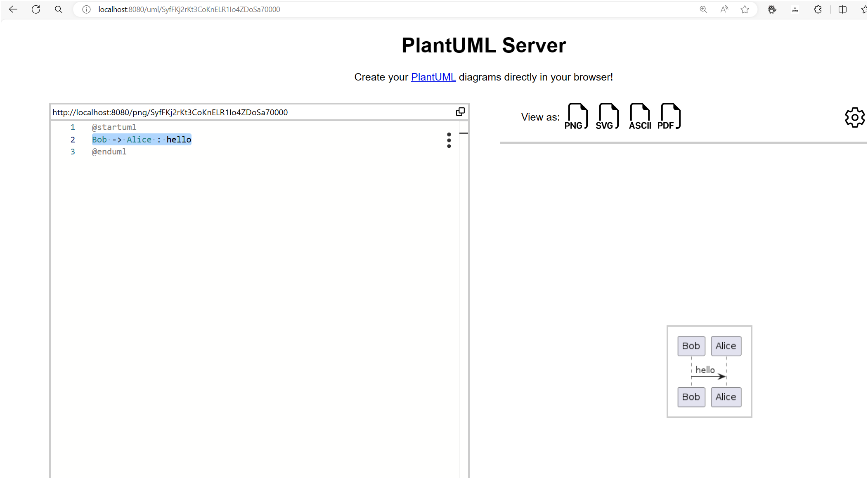The height and width of the screenshot is (479, 868).
Task: Open browser extensions puzzle icon
Action: click(x=818, y=9)
